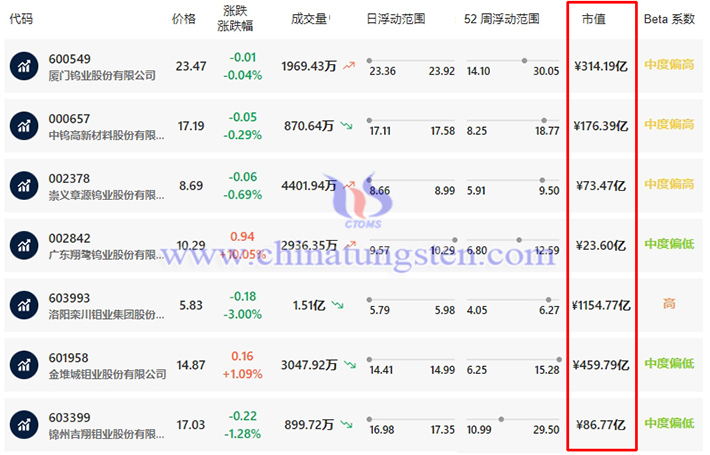Click price 14.87 for 601958
The image size is (710, 455).
pos(191,365)
